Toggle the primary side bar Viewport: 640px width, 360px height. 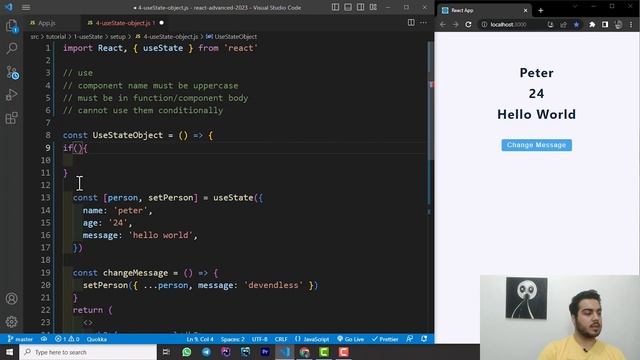(335, 7)
